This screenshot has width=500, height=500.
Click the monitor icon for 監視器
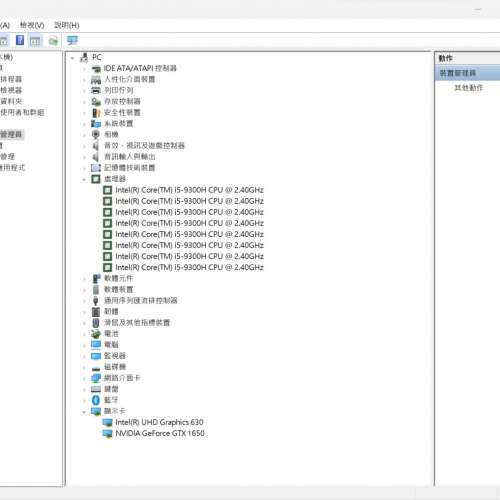(x=96, y=356)
